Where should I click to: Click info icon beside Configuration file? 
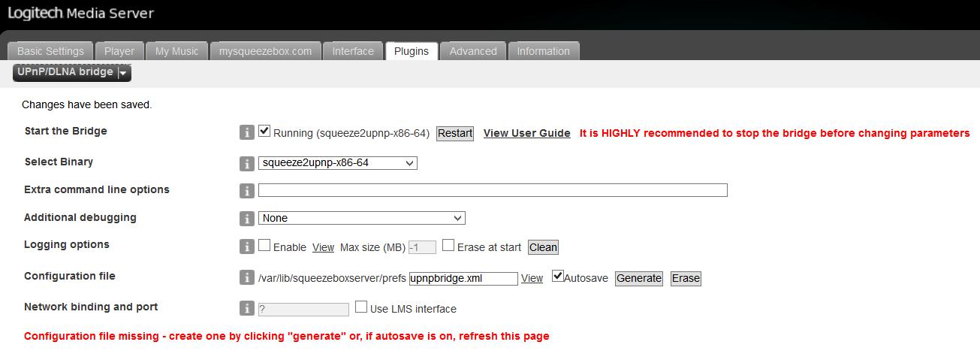(x=246, y=278)
